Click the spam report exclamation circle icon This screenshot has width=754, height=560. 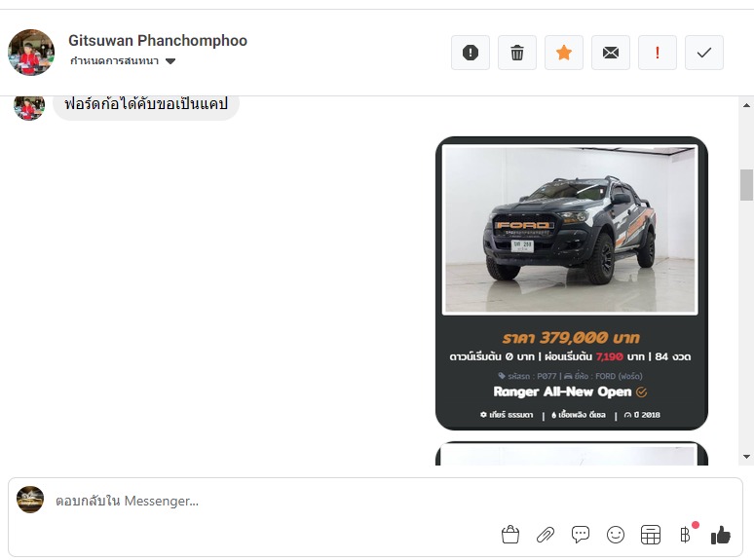coord(471,53)
